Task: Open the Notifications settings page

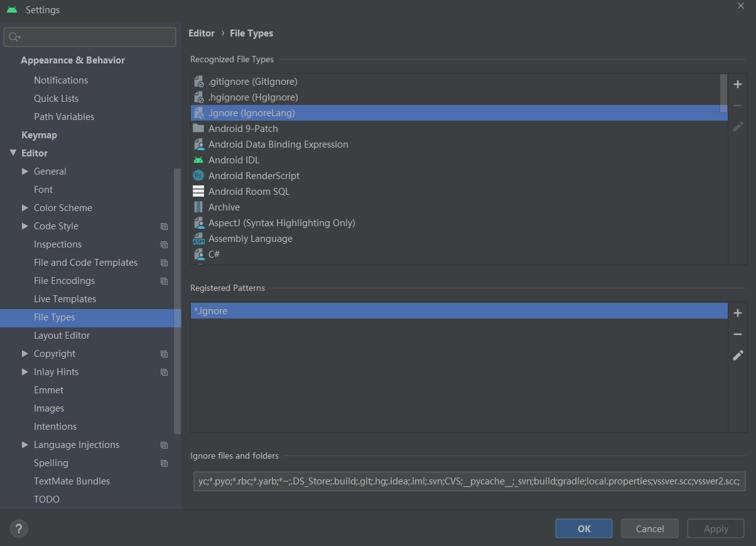Action: tap(61, 80)
